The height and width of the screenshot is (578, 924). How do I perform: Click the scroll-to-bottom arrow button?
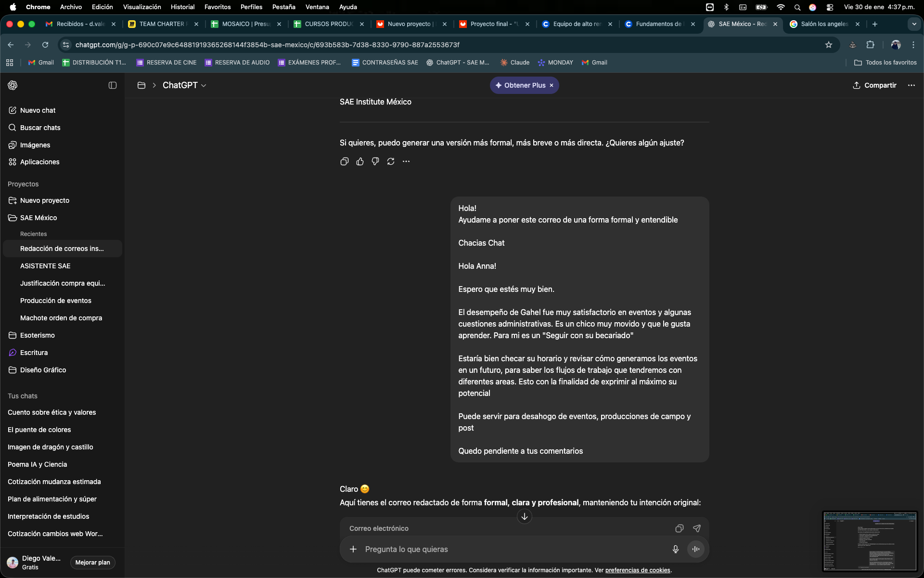524,516
